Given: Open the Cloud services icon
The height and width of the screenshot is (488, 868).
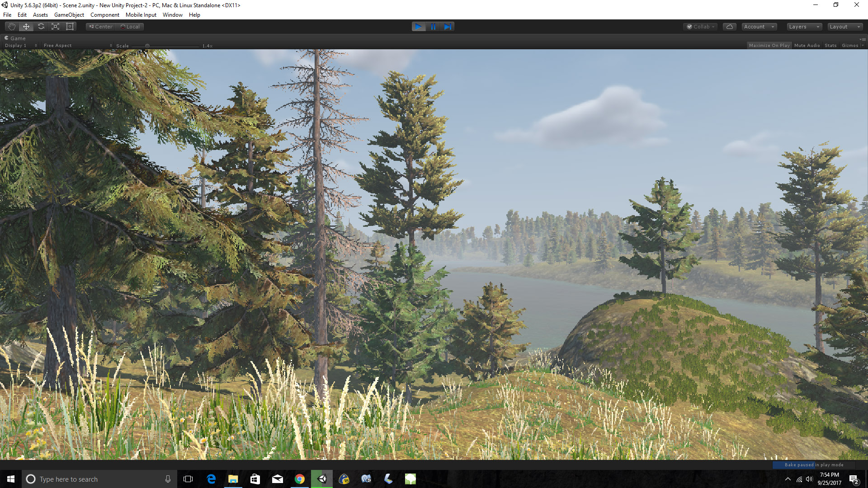Looking at the screenshot, I should (x=729, y=27).
